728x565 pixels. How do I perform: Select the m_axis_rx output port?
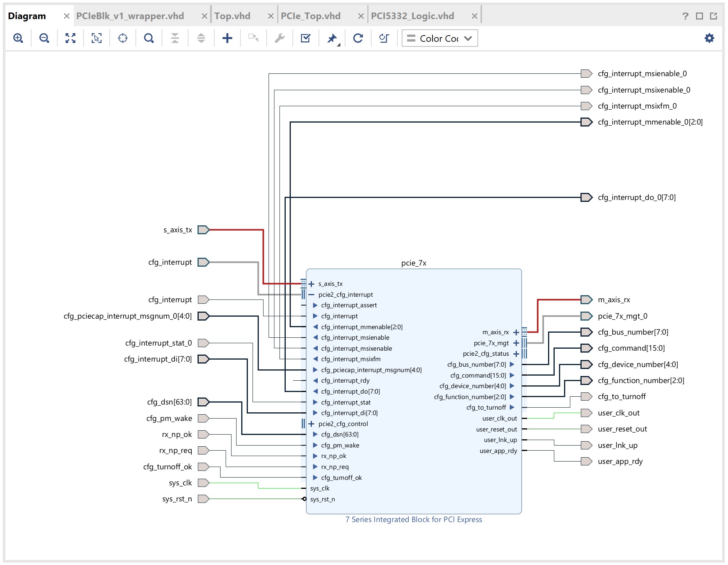[586, 300]
